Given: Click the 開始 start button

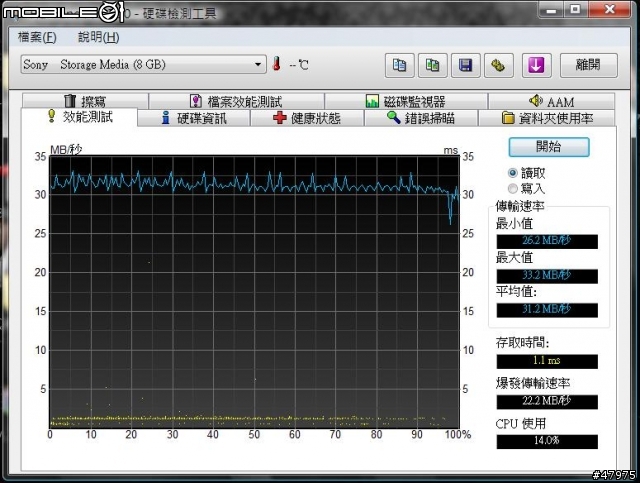Looking at the screenshot, I should pyautogui.click(x=549, y=147).
